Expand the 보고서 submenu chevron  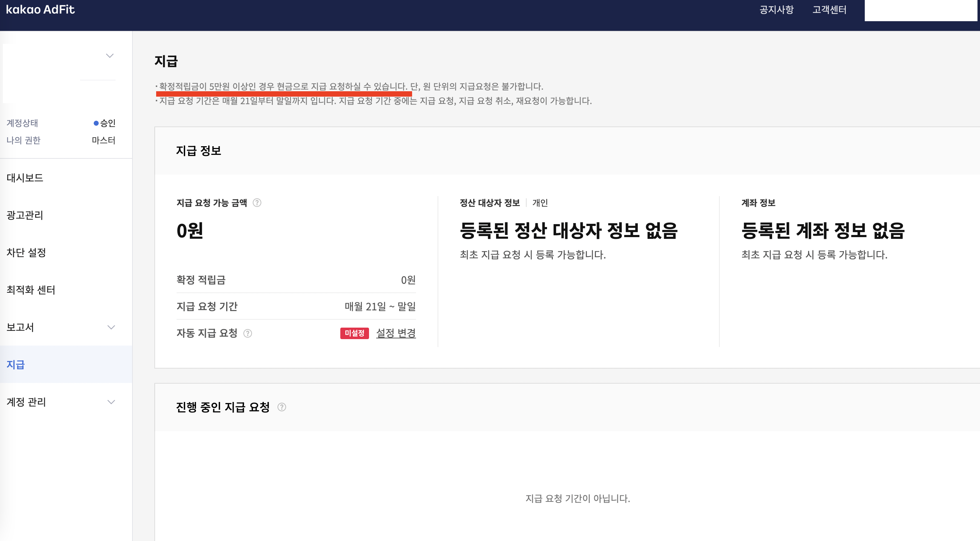[111, 327]
